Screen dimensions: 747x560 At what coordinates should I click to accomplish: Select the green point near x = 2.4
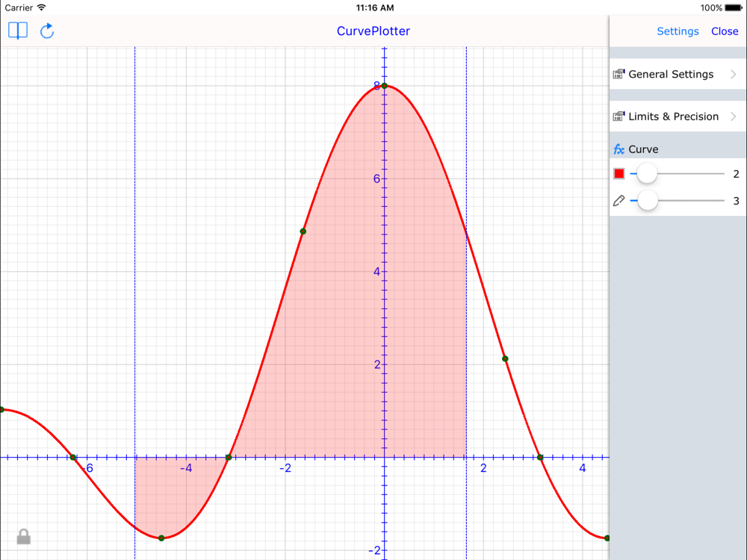[506, 358]
